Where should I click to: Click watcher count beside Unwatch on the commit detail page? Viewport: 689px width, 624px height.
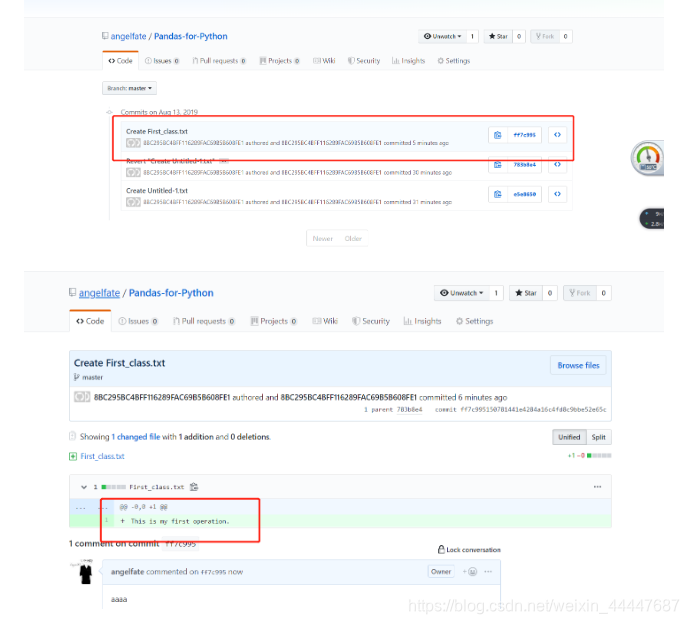(x=496, y=293)
